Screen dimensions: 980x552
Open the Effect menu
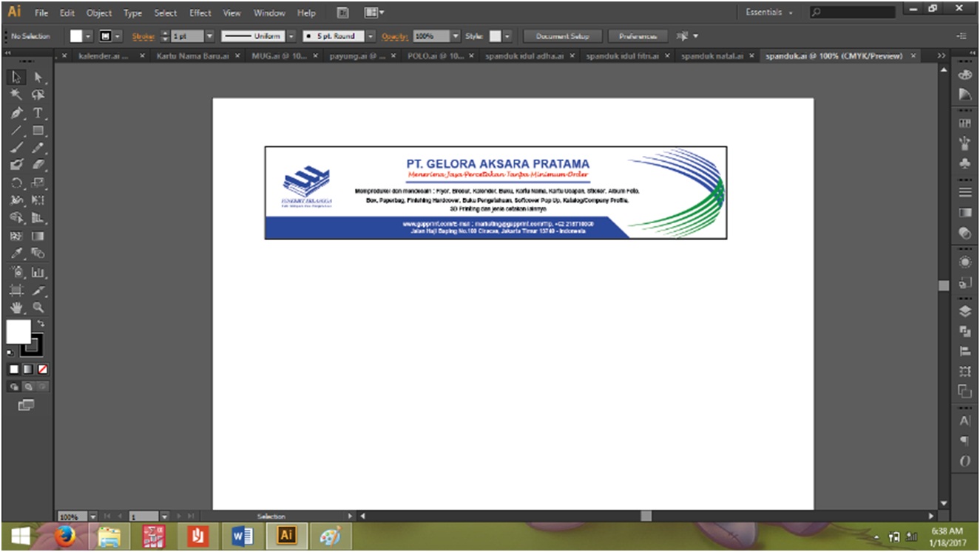pyautogui.click(x=200, y=13)
